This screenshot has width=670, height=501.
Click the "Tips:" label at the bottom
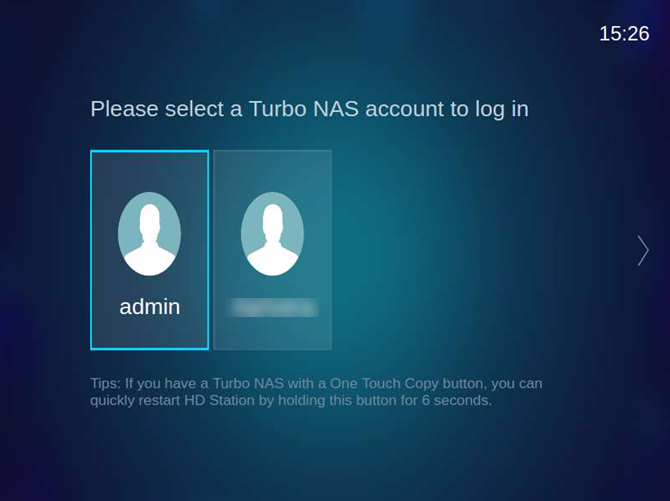[106, 383]
